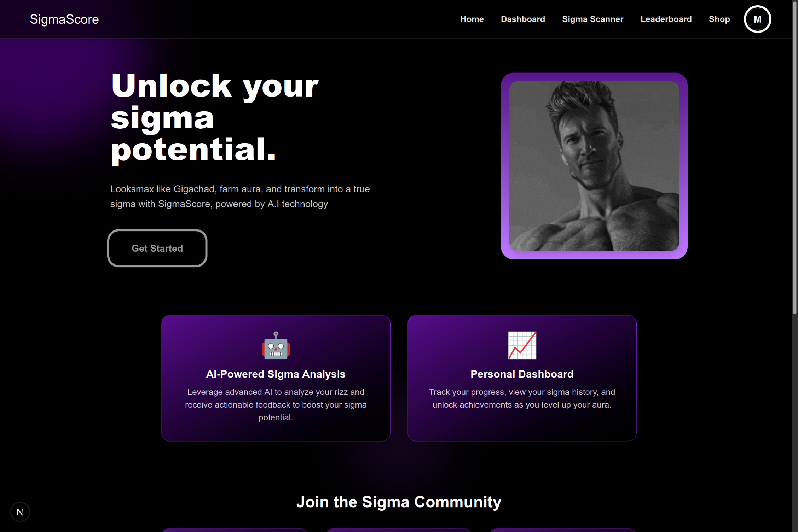Viewport: 798px width, 532px height.
Task: Click the Get Started button
Action: (157, 248)
